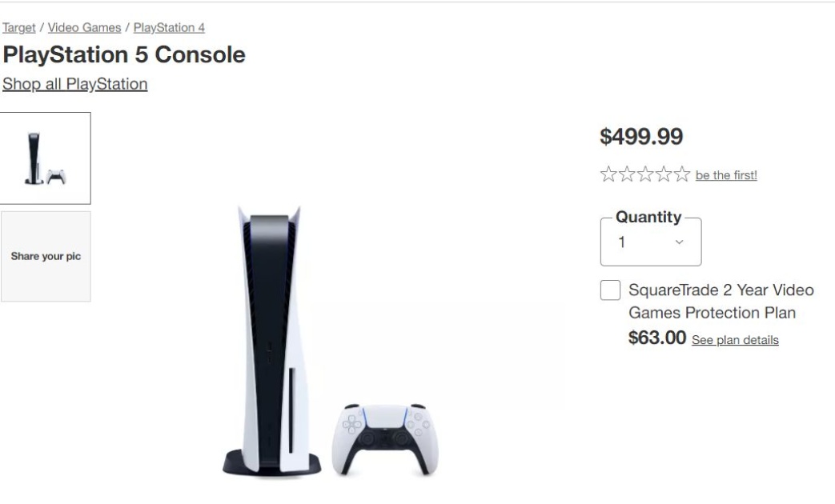Select the PS5 console product thumbnail

pos(46,158)
